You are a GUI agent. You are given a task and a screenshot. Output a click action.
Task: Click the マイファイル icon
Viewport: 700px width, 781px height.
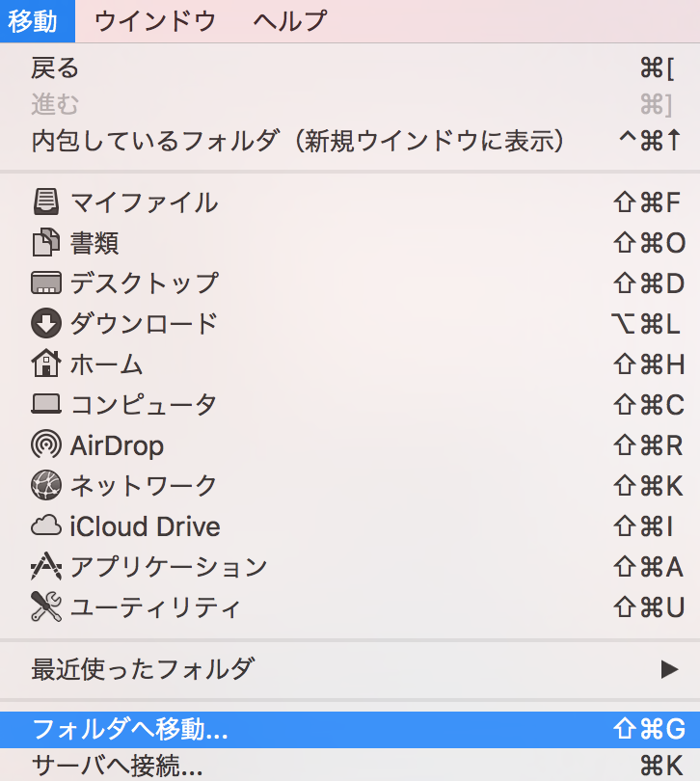pos(45,202)
